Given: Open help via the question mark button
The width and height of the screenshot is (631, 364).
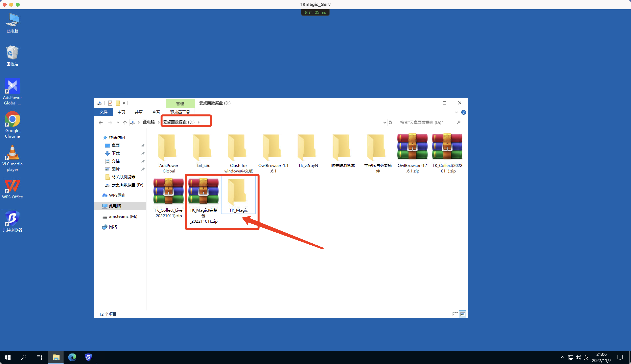Looking at the screenshot, I should tap(464, 112).
